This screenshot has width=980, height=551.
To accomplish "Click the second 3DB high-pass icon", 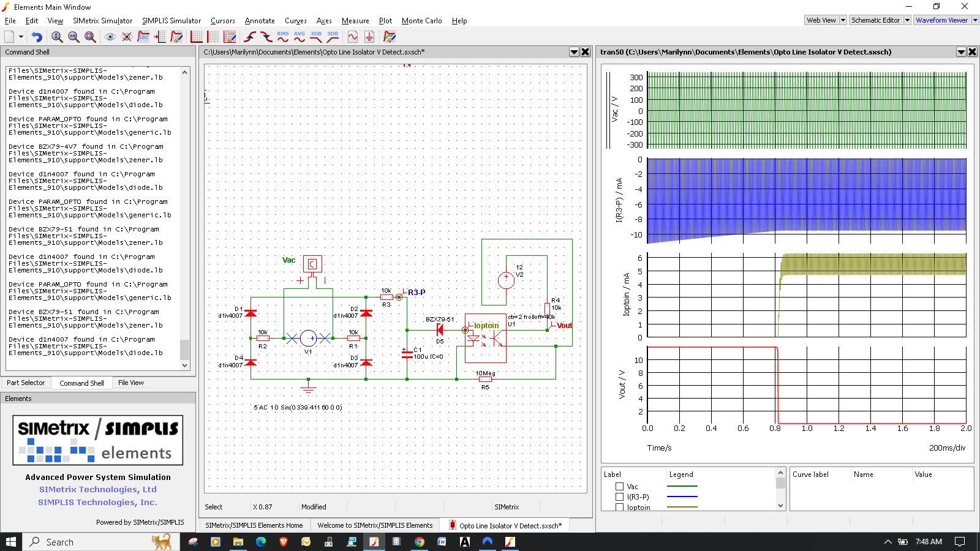I will (333, 37).
